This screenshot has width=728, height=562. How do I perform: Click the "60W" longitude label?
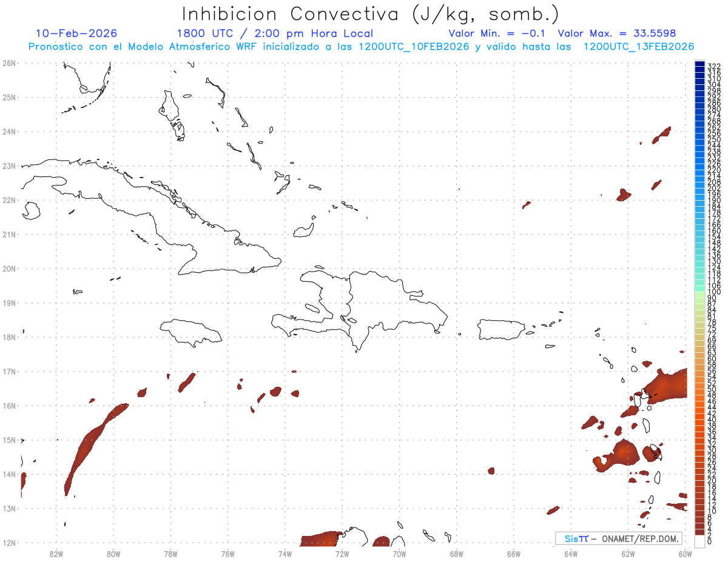[685, 553]
